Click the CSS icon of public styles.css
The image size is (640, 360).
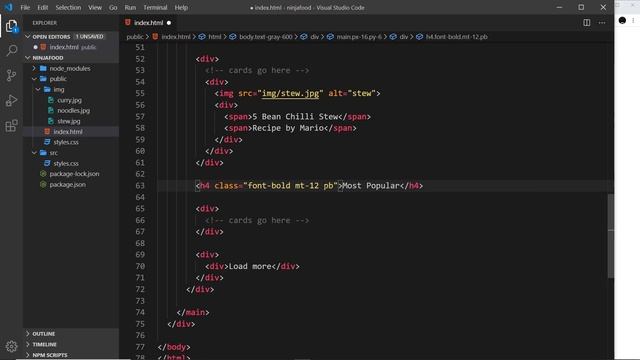47,142
